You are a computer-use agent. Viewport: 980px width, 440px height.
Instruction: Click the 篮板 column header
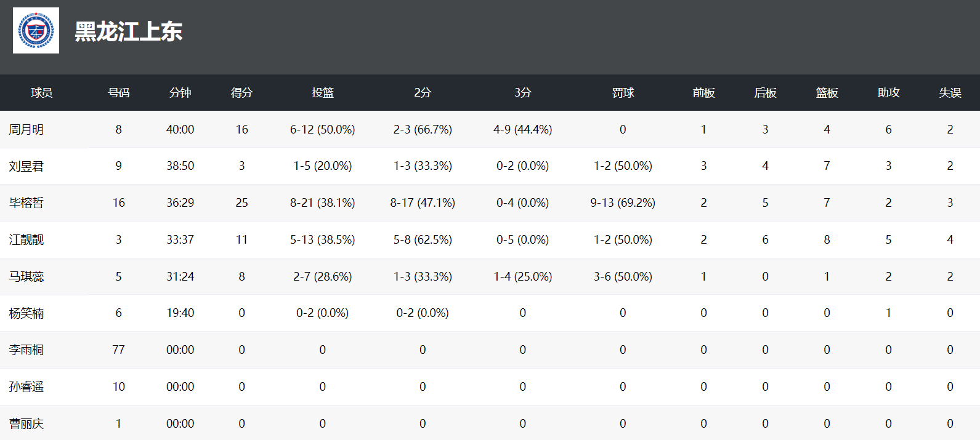tap(827, 93)
